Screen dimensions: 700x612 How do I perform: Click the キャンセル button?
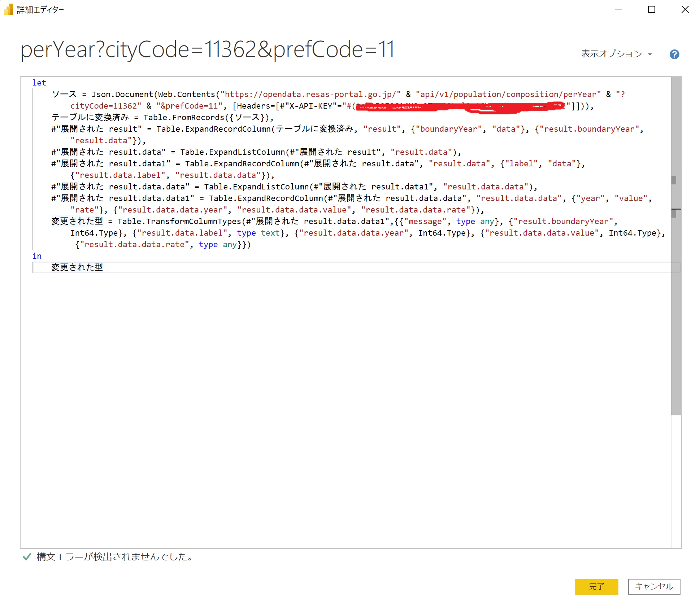(x=654, y=586)
